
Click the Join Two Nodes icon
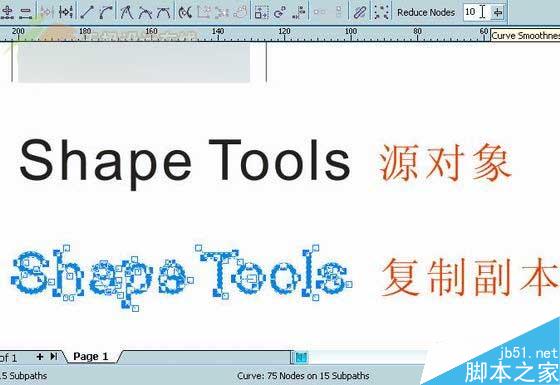point(47,12)
